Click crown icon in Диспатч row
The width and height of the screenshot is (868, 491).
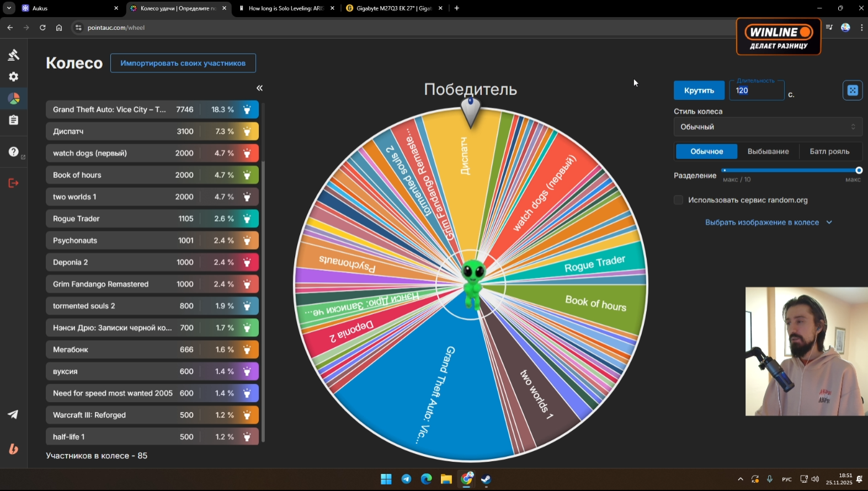click(247, 131)
